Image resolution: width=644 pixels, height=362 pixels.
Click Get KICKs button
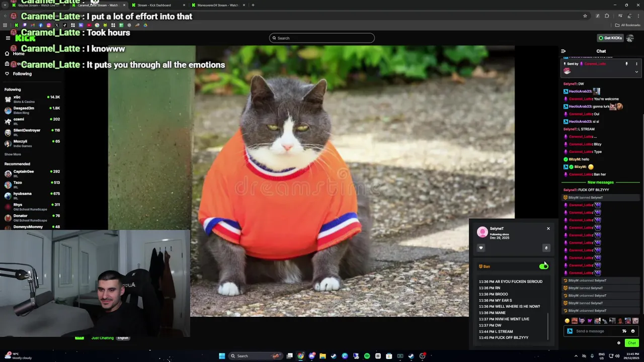click(x=610, y=38)
